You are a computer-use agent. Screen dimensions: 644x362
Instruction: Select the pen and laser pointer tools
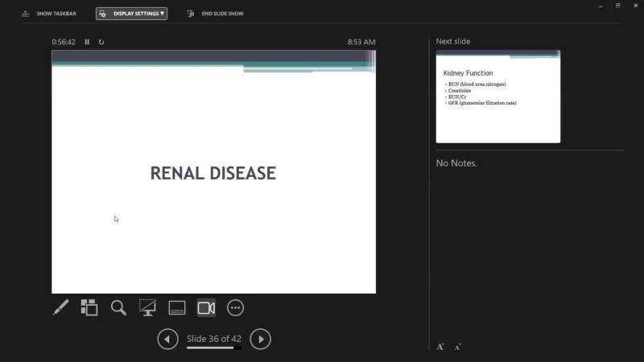(x=60, y=307)
